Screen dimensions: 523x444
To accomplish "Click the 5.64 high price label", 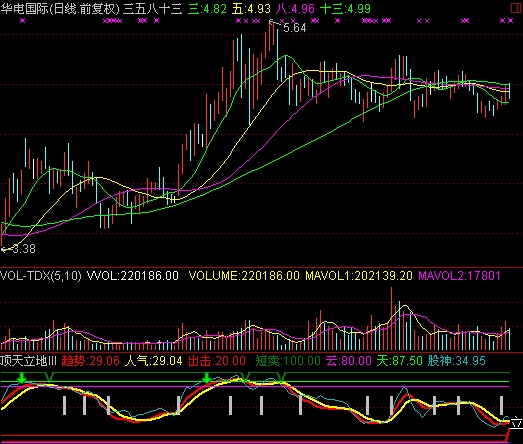I will click(295, 28).
